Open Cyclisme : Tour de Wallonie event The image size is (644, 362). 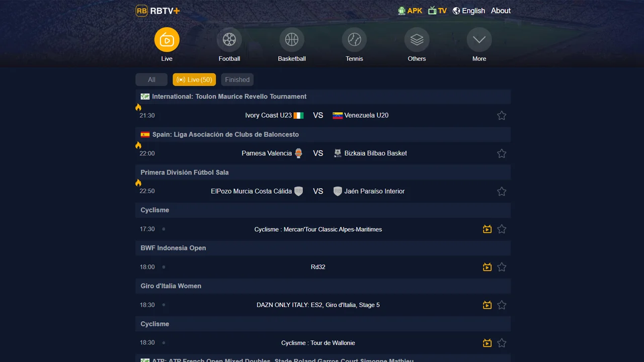pos(318,343)
